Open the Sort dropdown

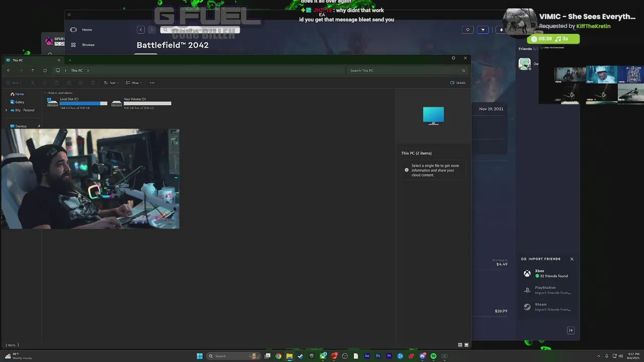click(111, 83)
